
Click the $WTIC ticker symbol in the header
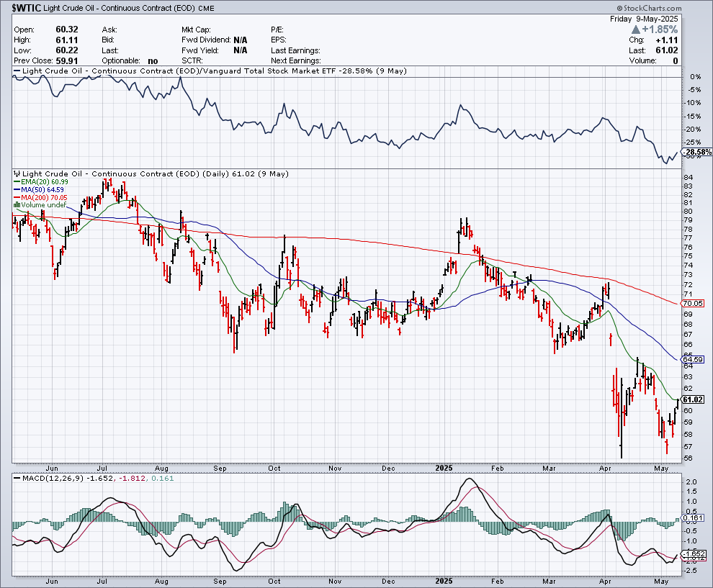click(27, 8)
